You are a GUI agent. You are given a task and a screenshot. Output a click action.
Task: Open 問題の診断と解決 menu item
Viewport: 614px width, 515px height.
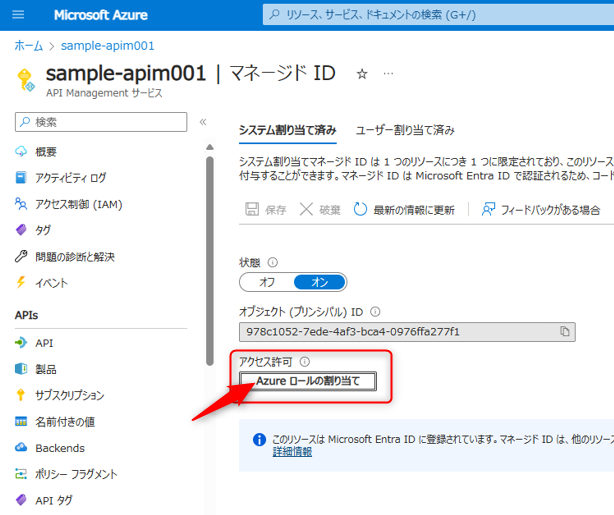point(75,257)
